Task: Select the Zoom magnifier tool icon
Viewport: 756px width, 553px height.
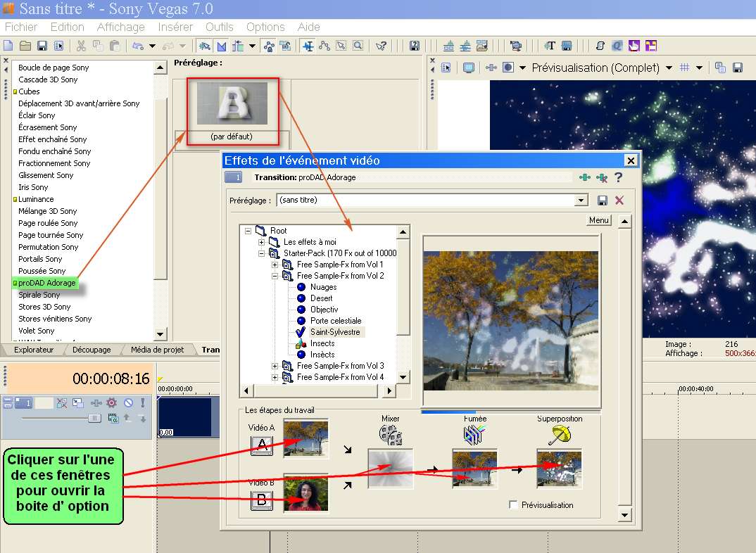Action: tap(358, 46)
